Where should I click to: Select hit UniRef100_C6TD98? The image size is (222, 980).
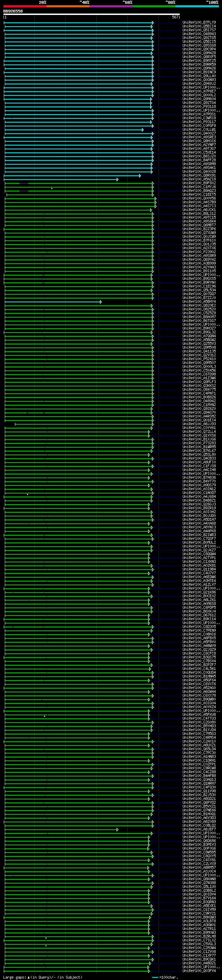(x=199, y=374)
